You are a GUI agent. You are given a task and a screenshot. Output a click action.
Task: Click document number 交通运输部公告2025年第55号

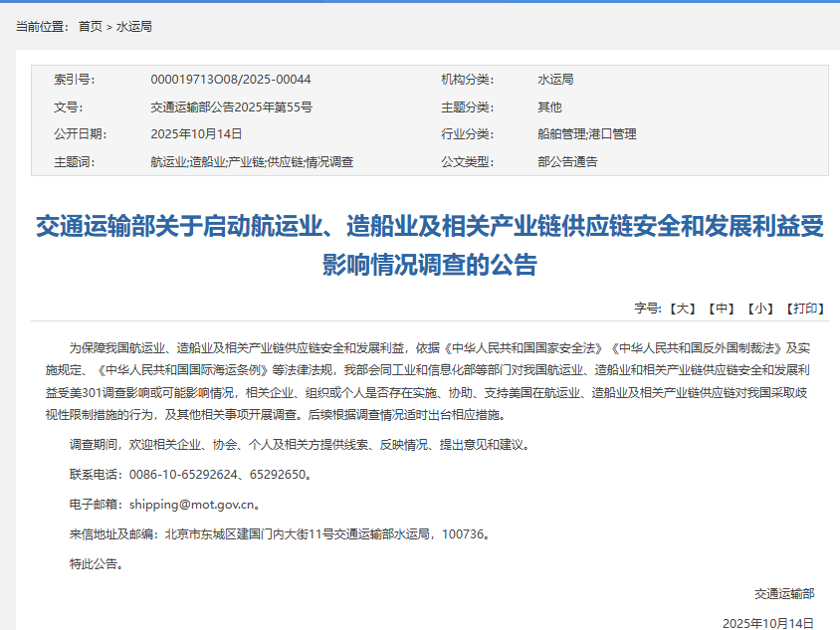pyautogui.click(x=231, y=106)
